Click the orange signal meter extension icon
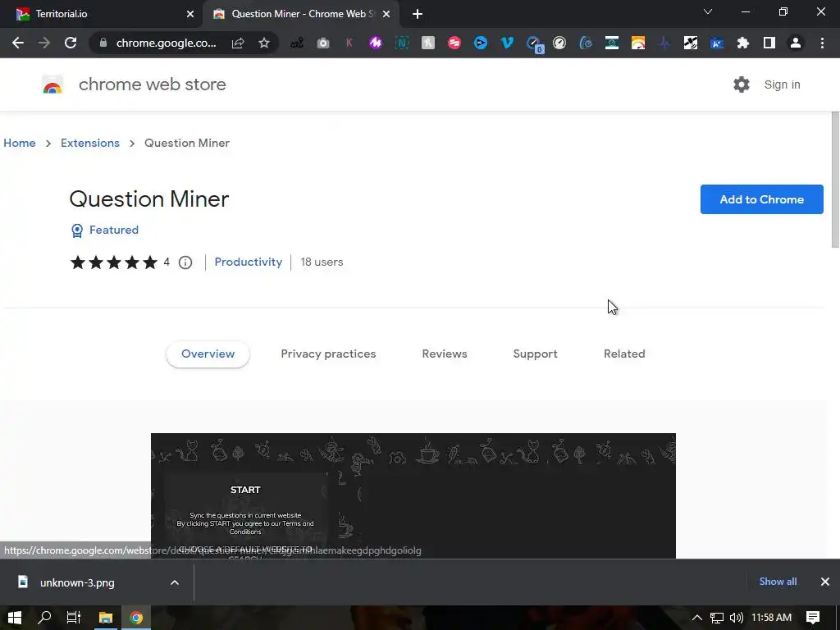Screen dimensions: 840x630 [x=638, y=43]
